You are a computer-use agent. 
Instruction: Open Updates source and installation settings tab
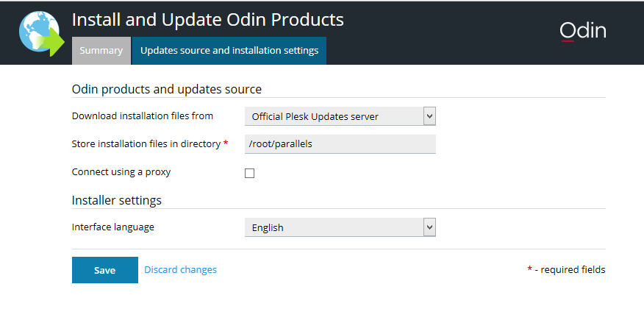pos(229,51)
